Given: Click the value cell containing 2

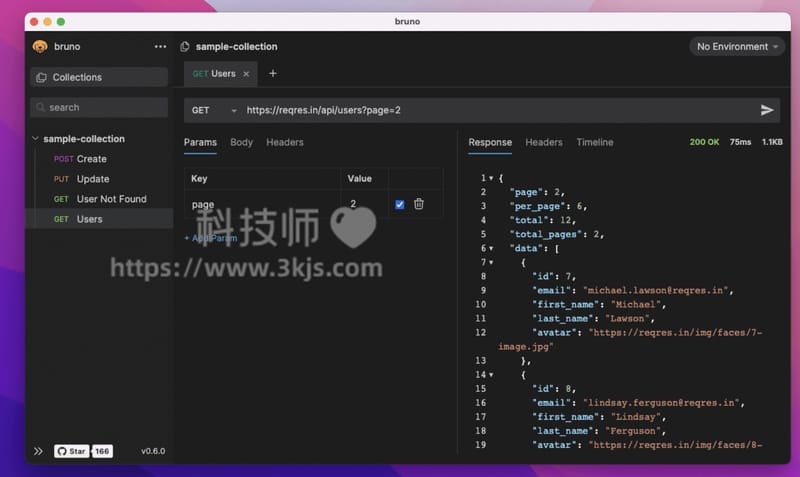Looking at the screenshot, I should pos(364,204).
